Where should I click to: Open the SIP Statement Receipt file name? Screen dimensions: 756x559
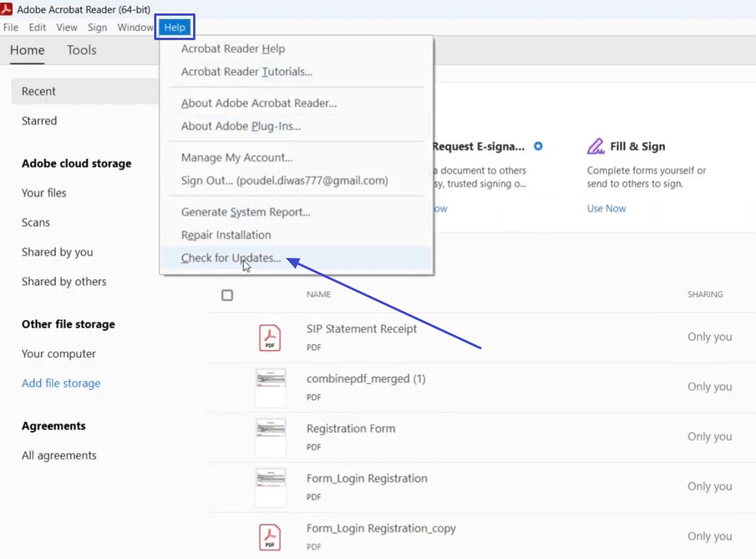coord(362,329)
